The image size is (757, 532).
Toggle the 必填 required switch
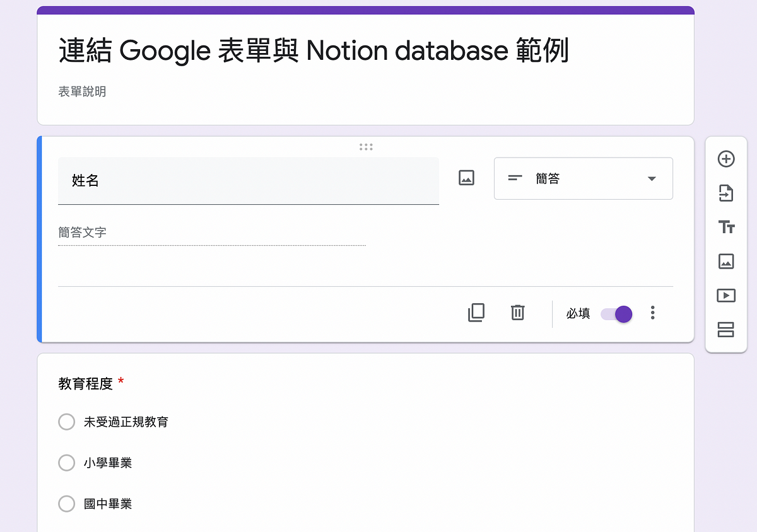point(616,314)
